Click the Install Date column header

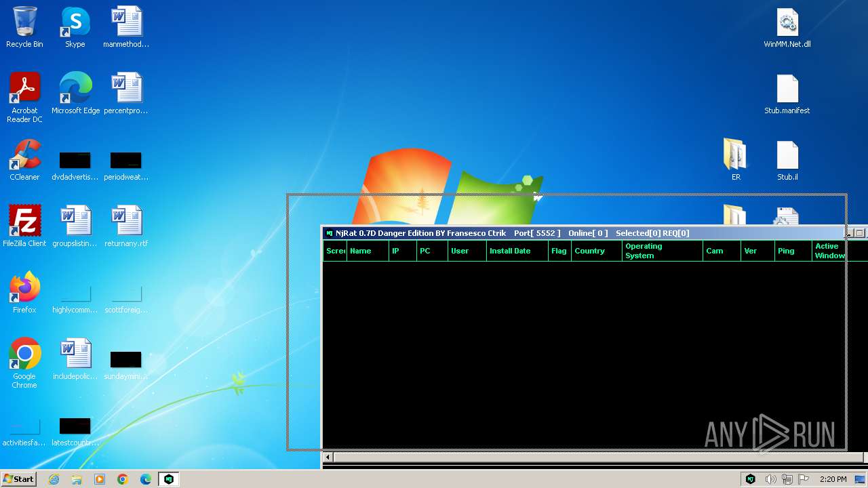(517, 251)
